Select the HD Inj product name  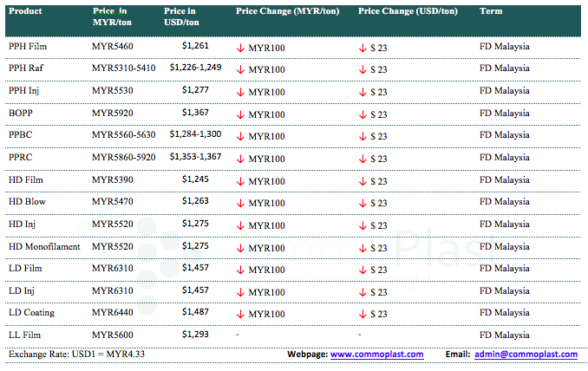23,224
